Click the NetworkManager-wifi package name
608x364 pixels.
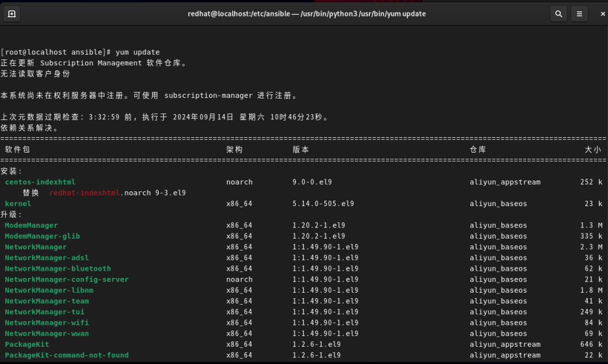click(x=44, y=323)
